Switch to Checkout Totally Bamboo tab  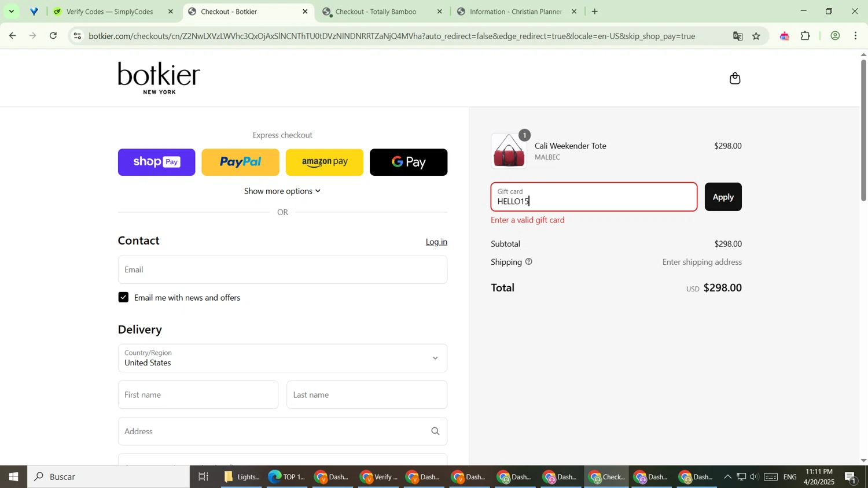click(x=376, y=12)
